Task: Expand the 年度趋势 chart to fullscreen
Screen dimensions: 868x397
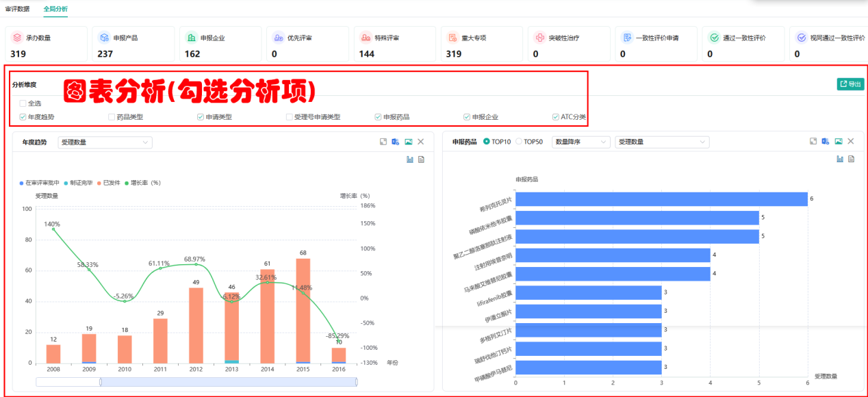Action: [384, 142]
